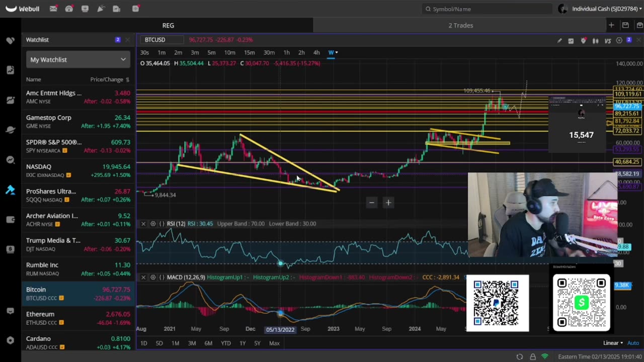
Task: Open the messages envelope icon
Action: 53,9
